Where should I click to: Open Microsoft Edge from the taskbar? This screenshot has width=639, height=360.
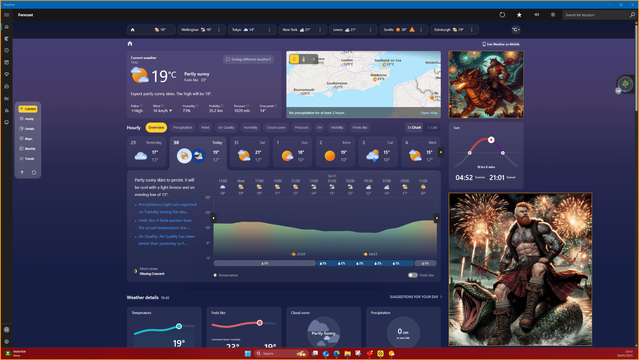(337, 353)
